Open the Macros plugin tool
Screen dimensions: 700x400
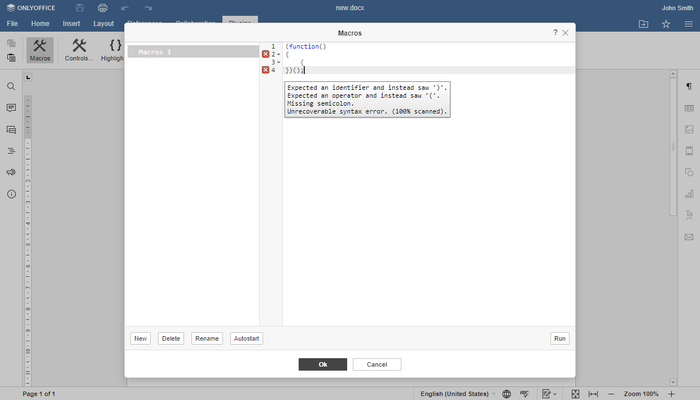[x=40, y=50]
